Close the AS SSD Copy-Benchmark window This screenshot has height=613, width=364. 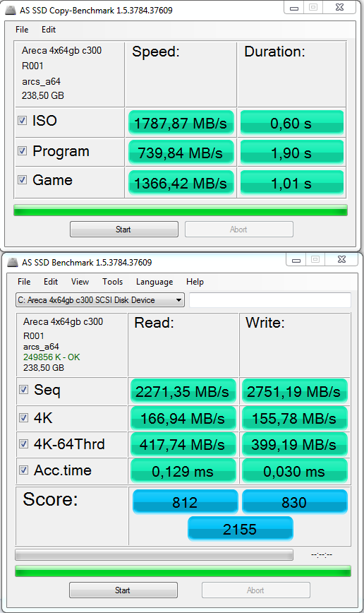[x=339, y=7]
